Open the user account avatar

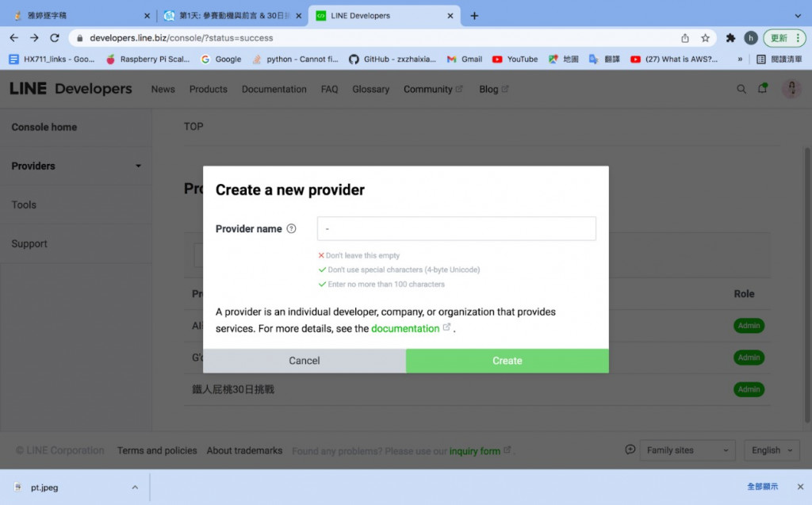(791, 89)
